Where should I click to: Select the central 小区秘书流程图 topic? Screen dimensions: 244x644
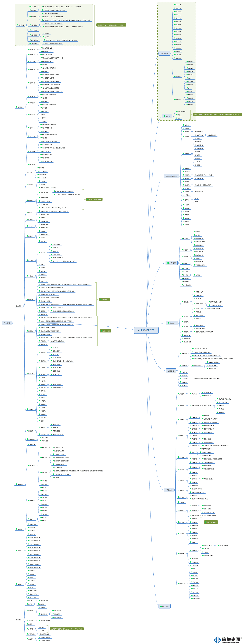click(146, 330)
